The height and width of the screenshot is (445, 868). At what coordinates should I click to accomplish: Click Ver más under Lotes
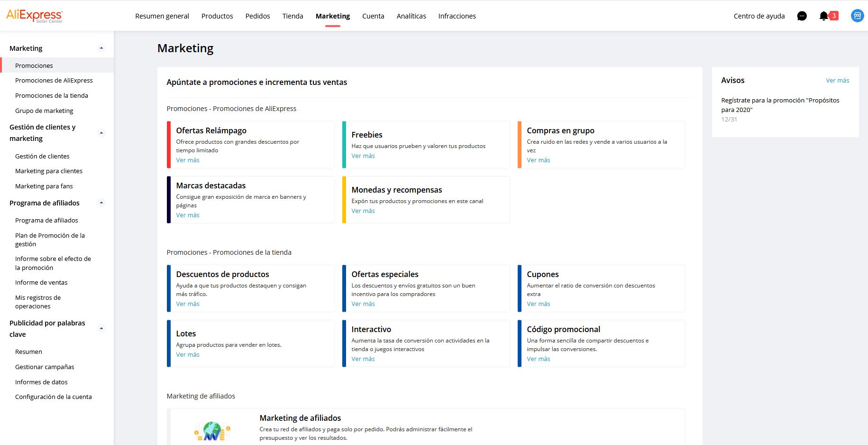188,355
